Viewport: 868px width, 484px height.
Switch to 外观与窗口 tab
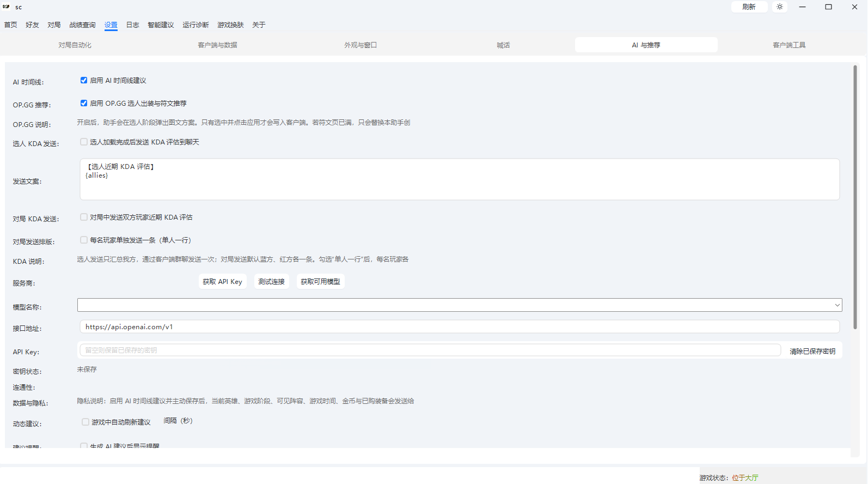(360, 45)
